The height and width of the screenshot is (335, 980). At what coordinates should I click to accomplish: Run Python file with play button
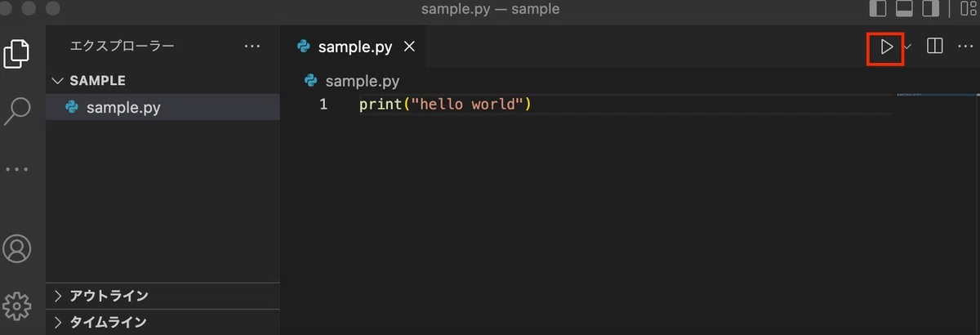click(x=886, y=47)
